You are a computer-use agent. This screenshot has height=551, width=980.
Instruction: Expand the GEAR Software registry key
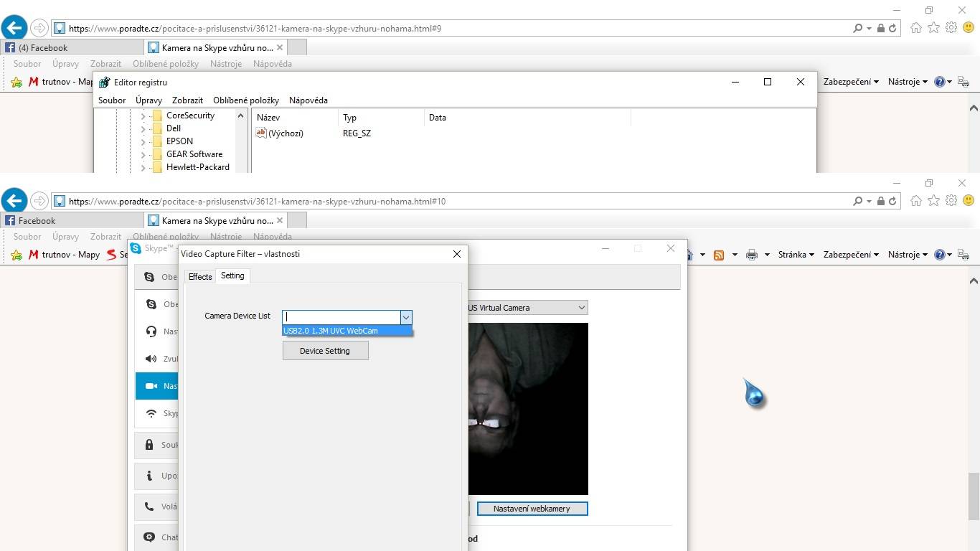143,154
